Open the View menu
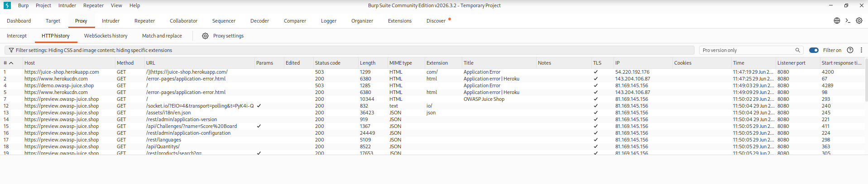868x184 pixels. (116, 5)
